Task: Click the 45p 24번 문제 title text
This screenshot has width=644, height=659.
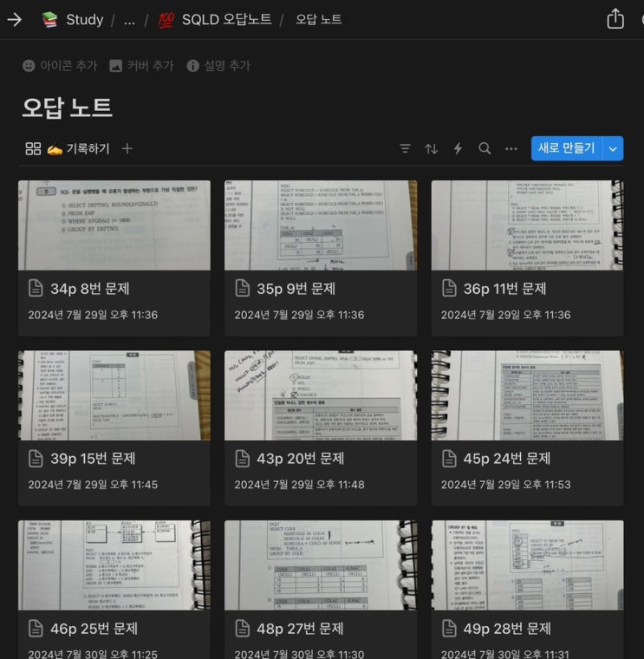Action: click(507, 459)
